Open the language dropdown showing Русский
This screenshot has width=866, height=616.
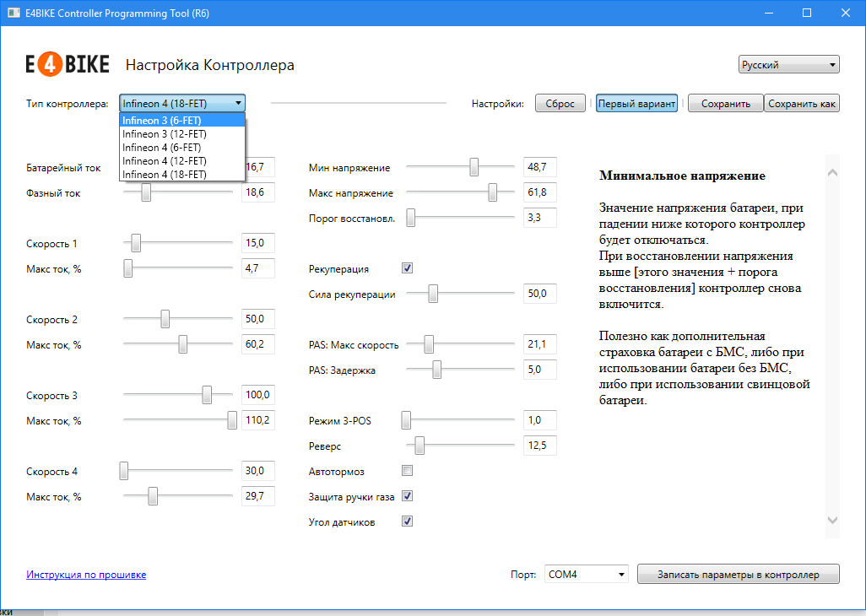pyautogui.click(x=788, y=65)
